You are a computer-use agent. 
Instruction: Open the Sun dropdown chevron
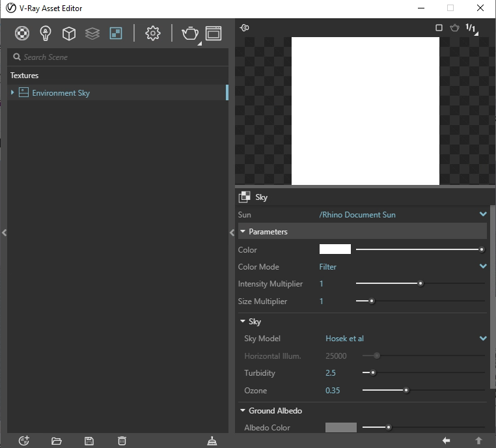pyautogui.click(x=483, y=214)
